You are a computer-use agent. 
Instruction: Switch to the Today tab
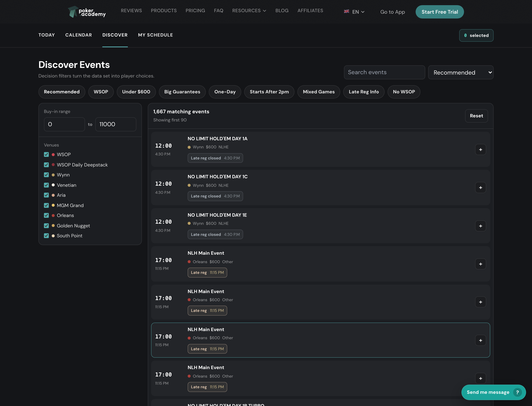coord(47,35)
